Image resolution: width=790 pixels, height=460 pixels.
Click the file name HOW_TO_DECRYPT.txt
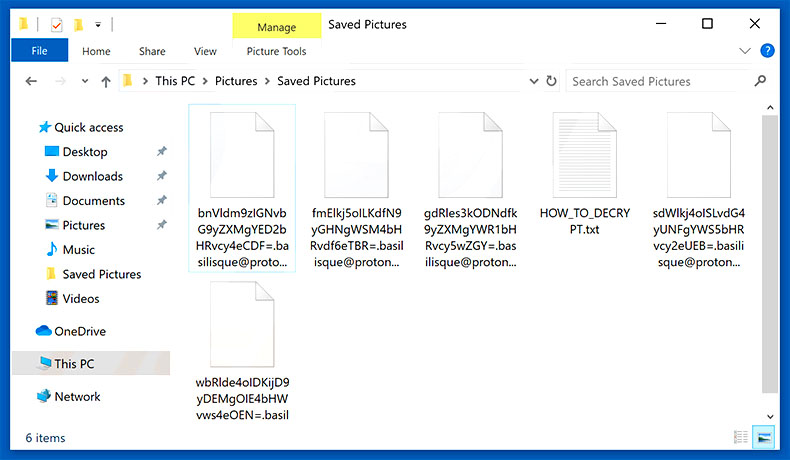[584, 221]
